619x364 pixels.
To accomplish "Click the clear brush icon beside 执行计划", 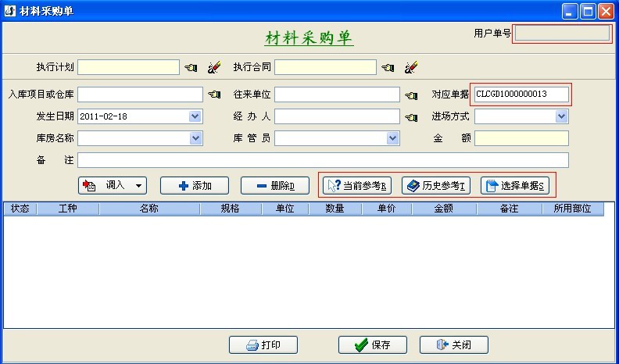I will [x=213, y=68].
